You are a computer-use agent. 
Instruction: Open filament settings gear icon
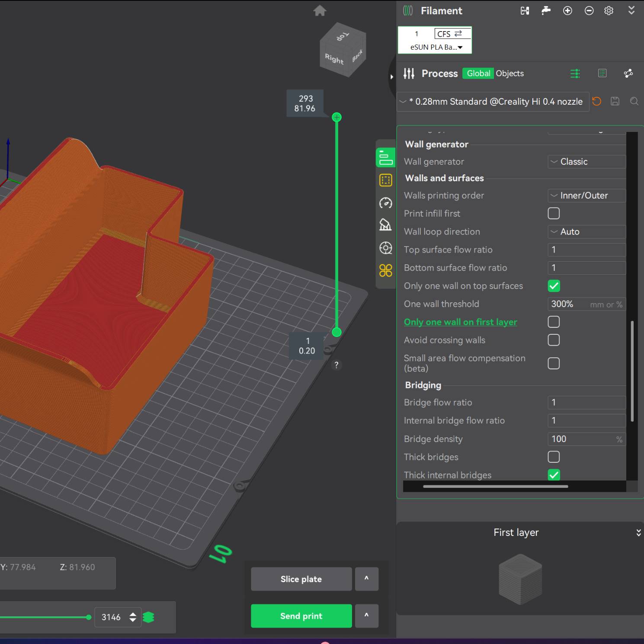pos(609,10)
